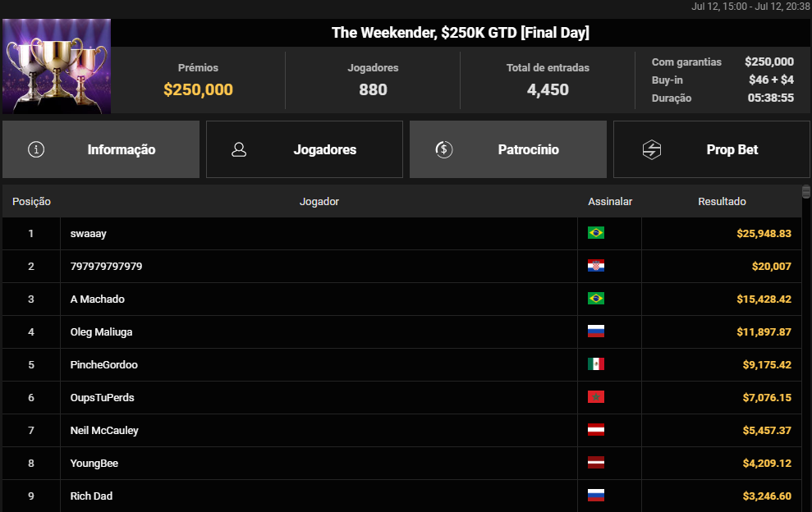Viewport: 812px width, 512px height.
Task: Click the Morocco flag beside OupsTuPerds
Action: [x=595, y=397]
